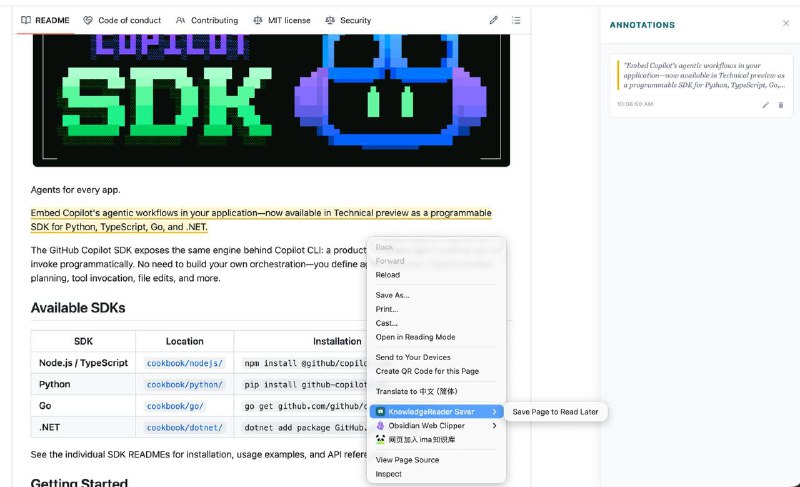Click the pip install command code
This screenshot has height=487, width=800.
[x=305, y=385]
